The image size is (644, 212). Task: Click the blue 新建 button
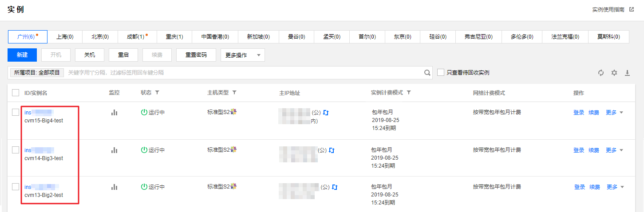point(22,55)
